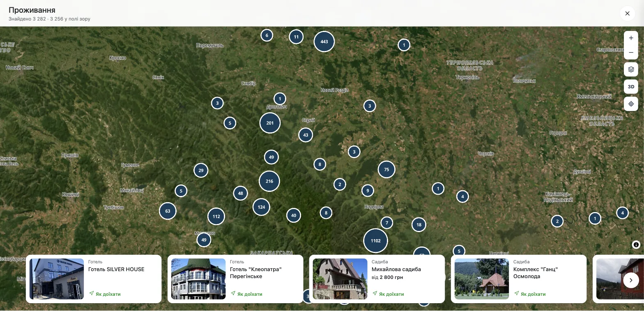The image size is (644, 311).
Task: Click the 11 cluster marker
Action: point(296,37)
